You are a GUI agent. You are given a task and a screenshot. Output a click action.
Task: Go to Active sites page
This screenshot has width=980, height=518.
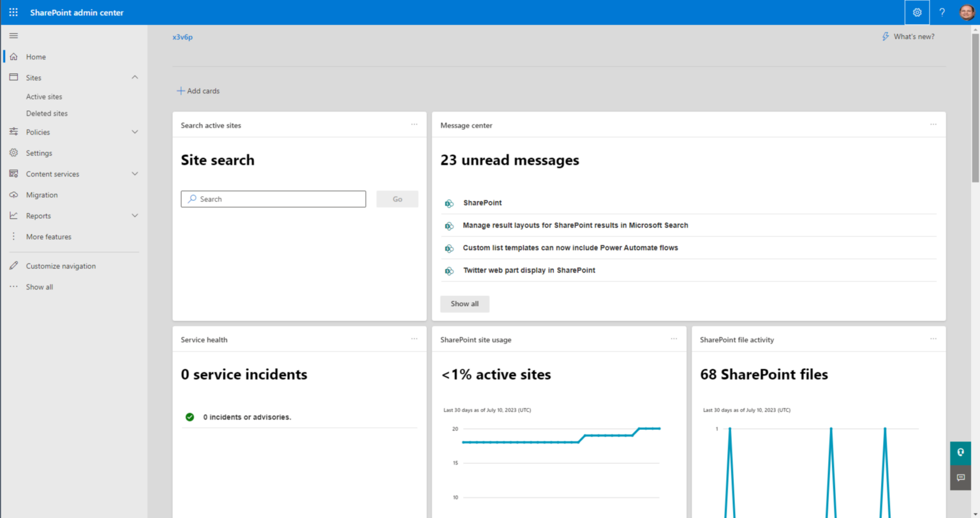pyautogui.click(x=44, y=97)
